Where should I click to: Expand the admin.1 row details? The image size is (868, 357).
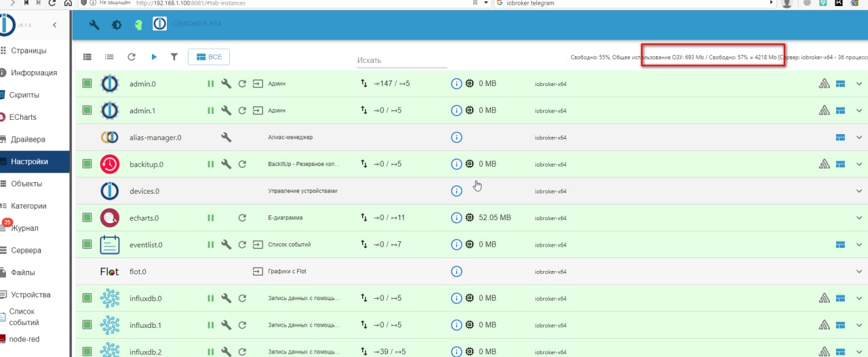point(859,110)
